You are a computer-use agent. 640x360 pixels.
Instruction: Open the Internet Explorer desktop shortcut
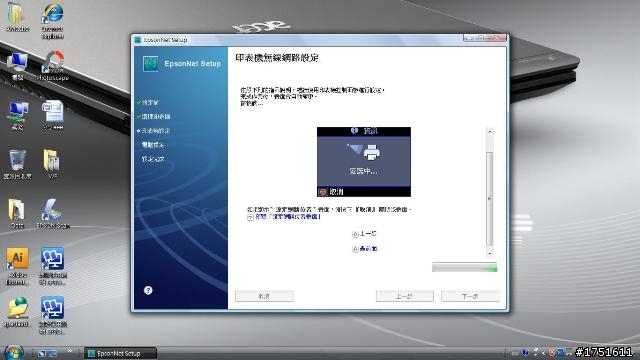(53, 20)
